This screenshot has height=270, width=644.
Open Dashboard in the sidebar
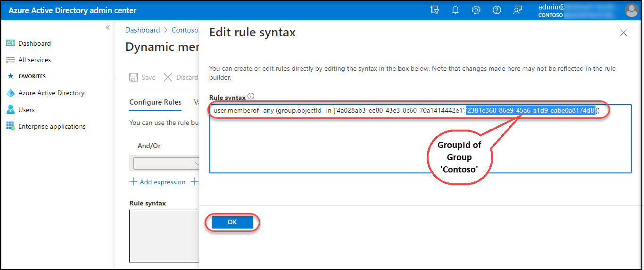pyautogui.click(x=34, y=43)
